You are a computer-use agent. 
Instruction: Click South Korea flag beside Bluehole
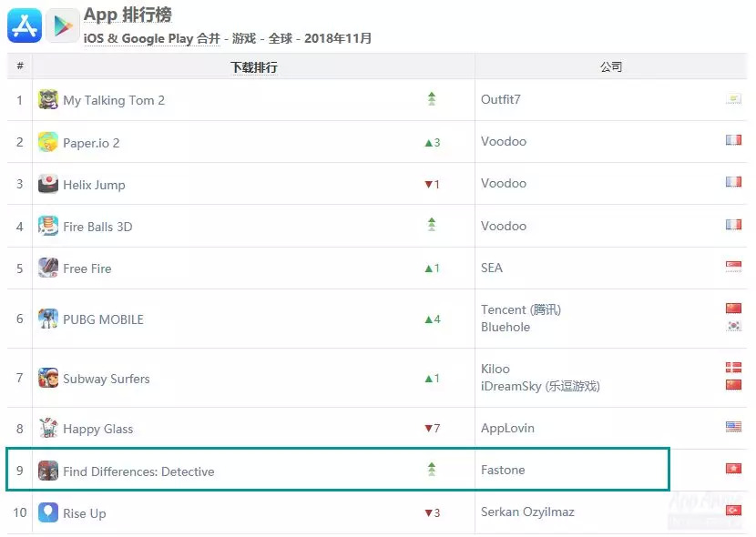coord(733,326)
